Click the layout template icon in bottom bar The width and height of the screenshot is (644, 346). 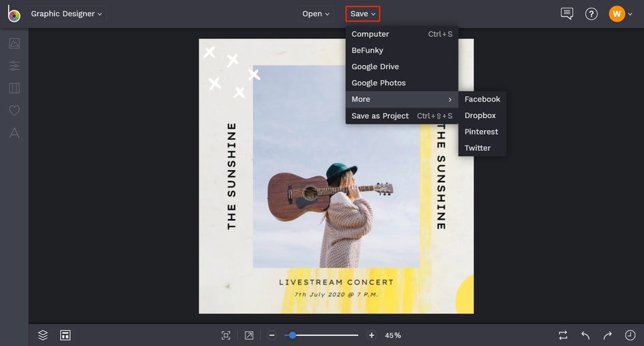[x=65, y=335]
